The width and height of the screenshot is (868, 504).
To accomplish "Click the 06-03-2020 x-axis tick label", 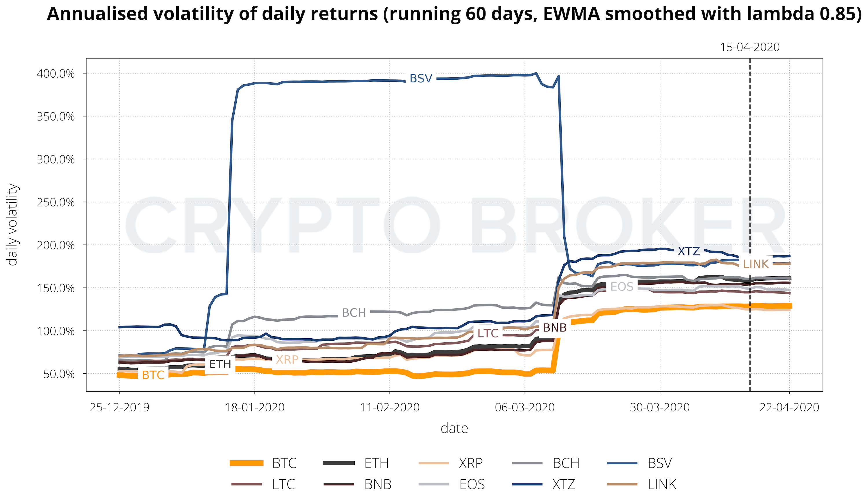I will 525,408.
